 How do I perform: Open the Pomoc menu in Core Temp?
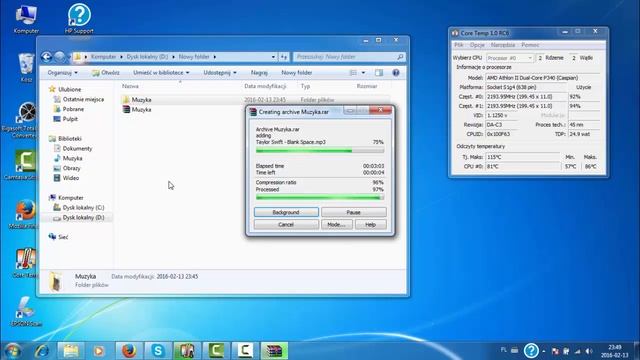[530, 45]
